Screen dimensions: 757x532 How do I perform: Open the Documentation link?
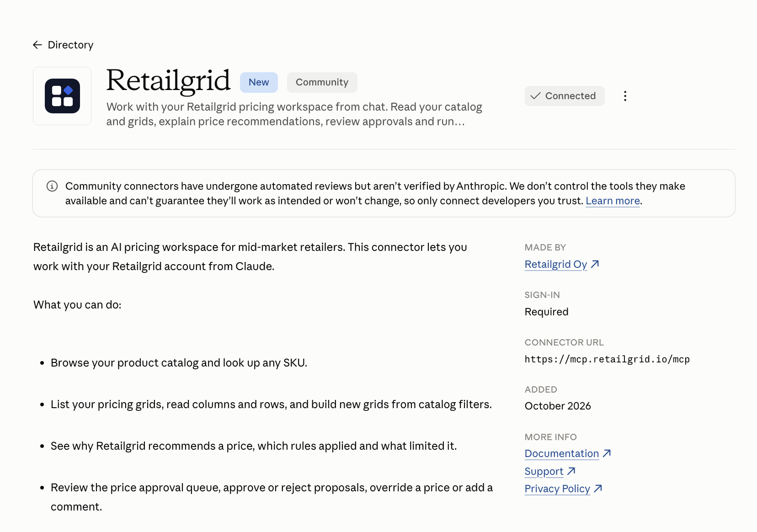[x=562, y=453]
